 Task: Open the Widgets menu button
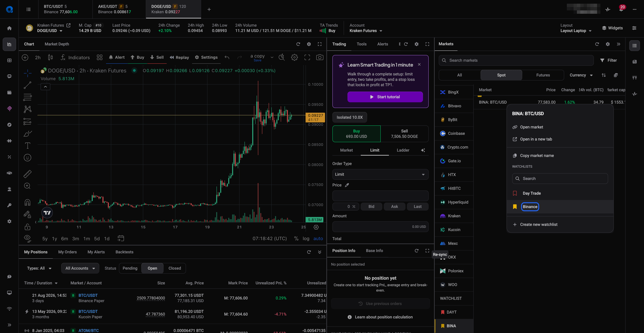click(x=612, y=28)
